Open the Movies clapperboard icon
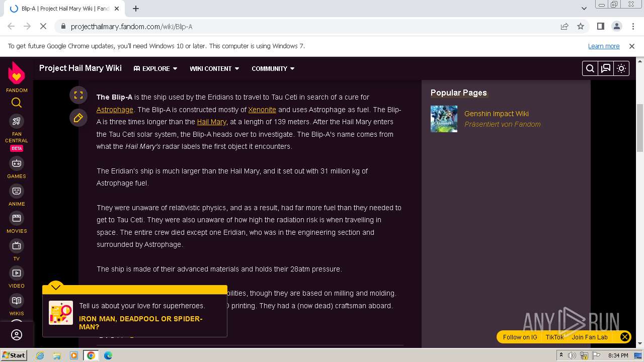Screen dimensions: 644x362 coord(17,218)
